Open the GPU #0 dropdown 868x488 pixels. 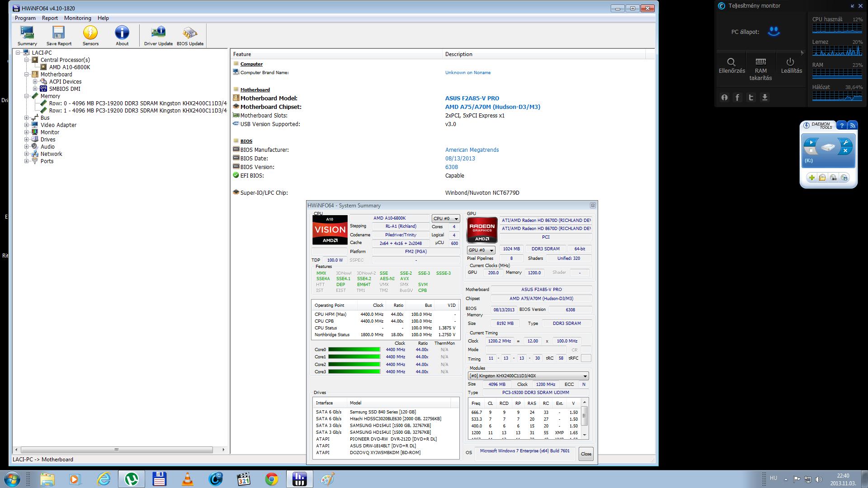coord(481,250)
